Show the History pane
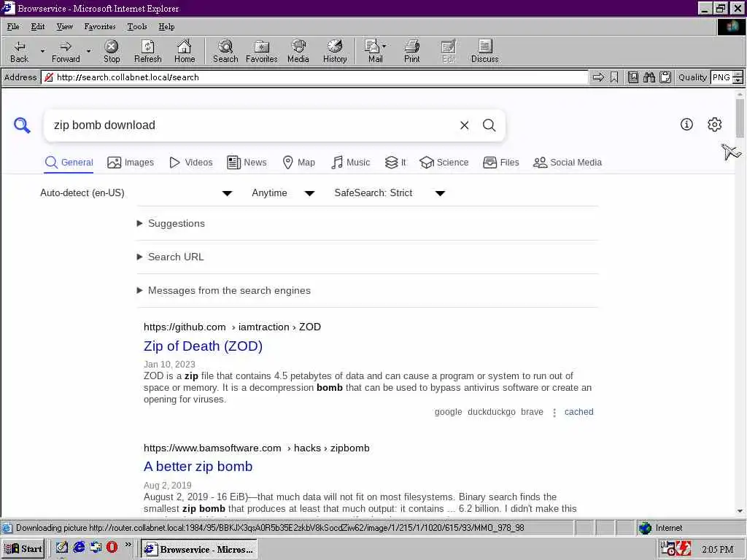This screenshot has width=747, height=560. click(335, 52)
